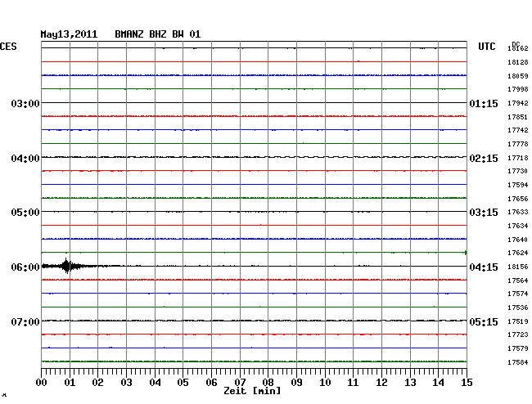The width and height of the screenshot is (532, 404).
Task: Click the DC value '17851'
Action: 518,117
